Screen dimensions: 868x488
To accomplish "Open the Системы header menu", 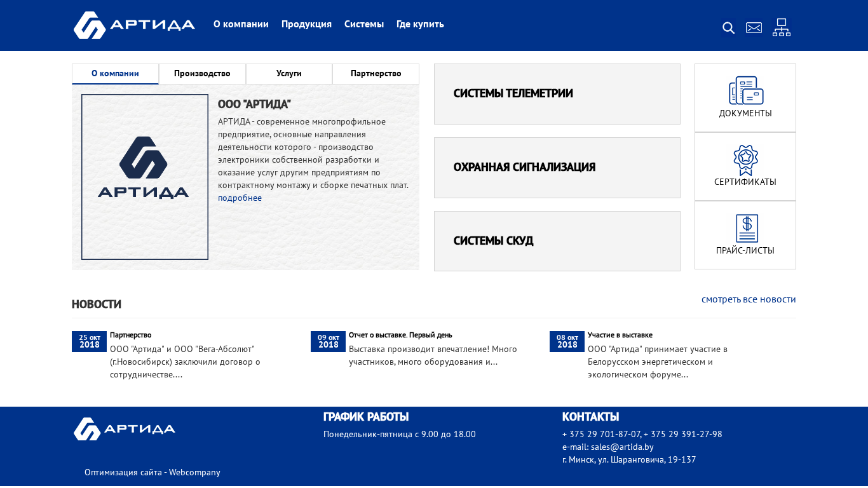I will click(364, 24).
